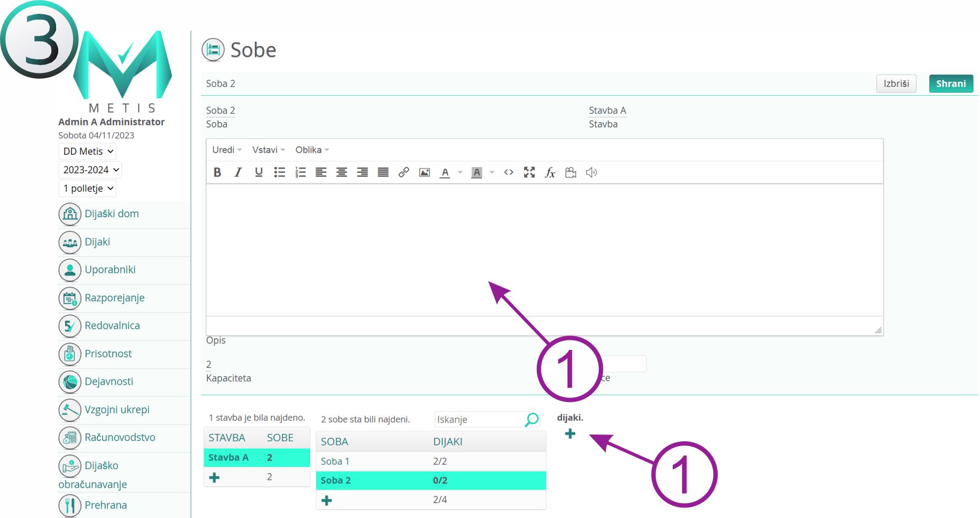
Task: Insert an image via the toolbar icon
Action: (424, 172)
